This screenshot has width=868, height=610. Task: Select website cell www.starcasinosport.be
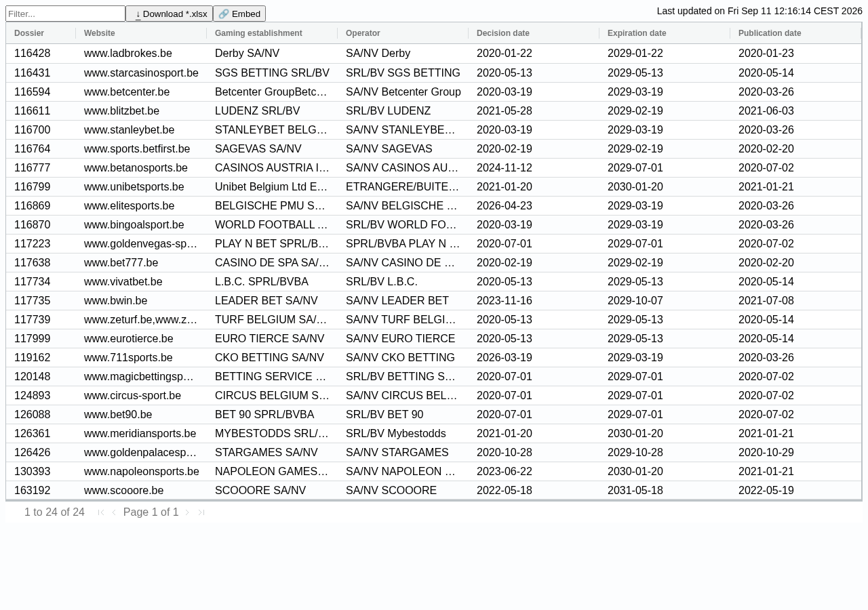(141, 73)
